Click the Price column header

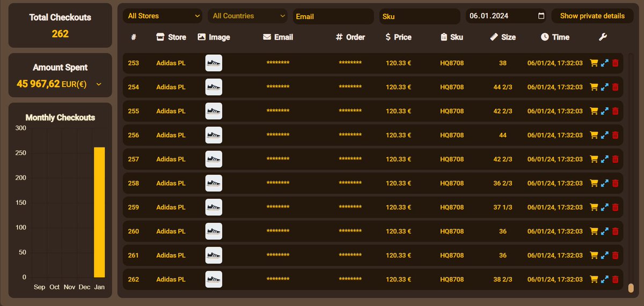tap(399, 37)
